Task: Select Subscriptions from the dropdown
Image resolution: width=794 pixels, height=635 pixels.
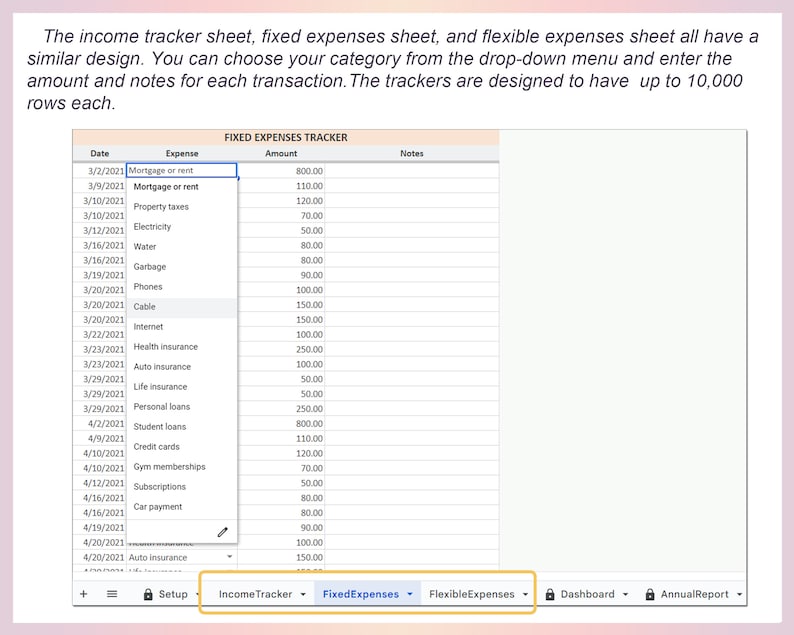Action: [x=182, y=487]
